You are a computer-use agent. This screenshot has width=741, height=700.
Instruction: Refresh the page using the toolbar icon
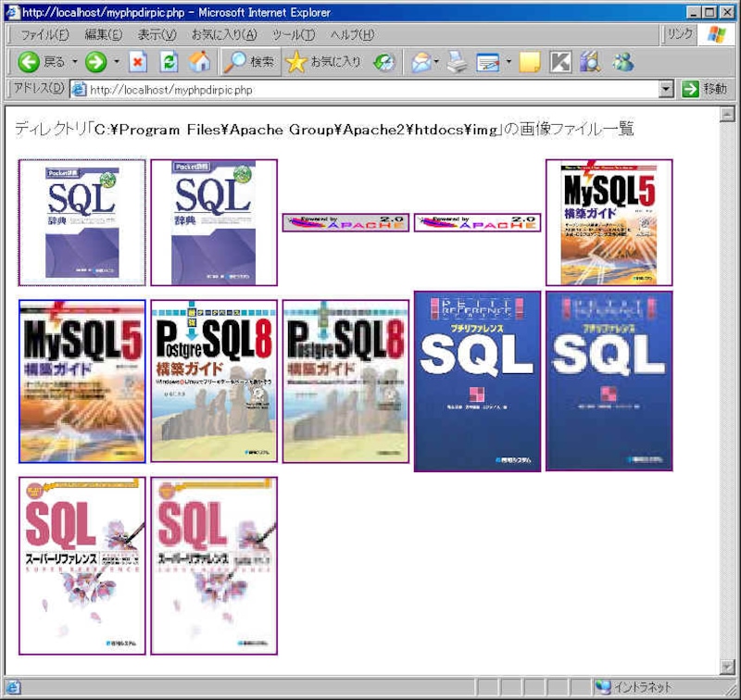(x=169, y=62)
